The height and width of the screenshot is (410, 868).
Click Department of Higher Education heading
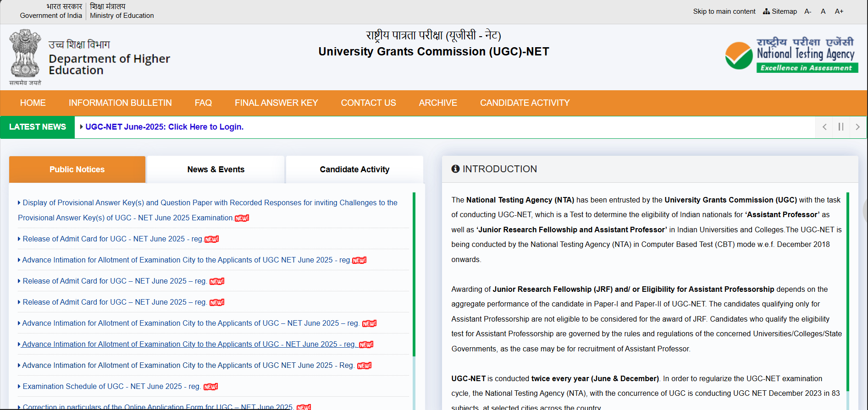109,65
